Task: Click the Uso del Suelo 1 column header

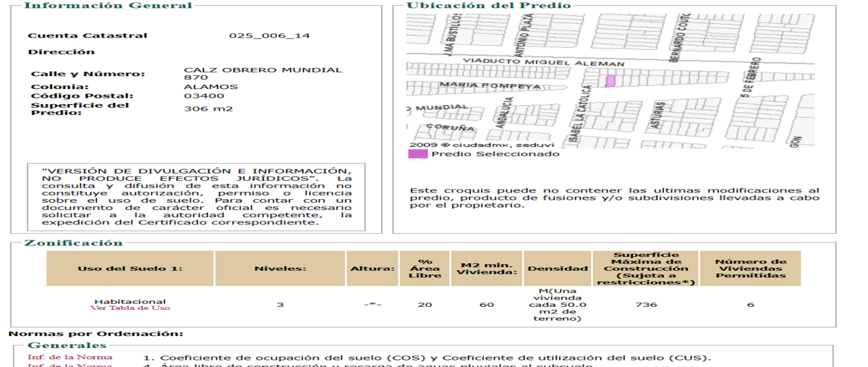Action: coord(130,269)
